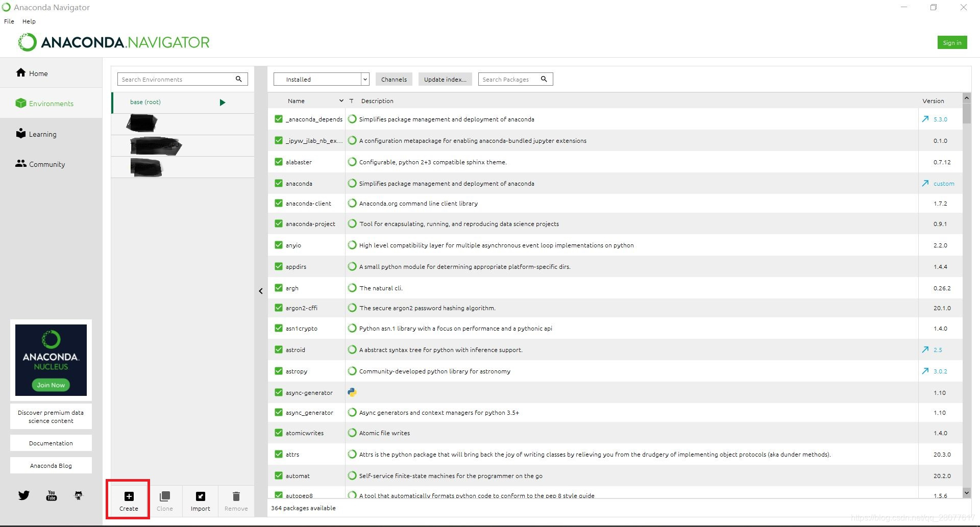This screenshot has width=980, height=527.
Task: Select the base (root) environment
Action: pyautogui.click(x=183, y=102)
